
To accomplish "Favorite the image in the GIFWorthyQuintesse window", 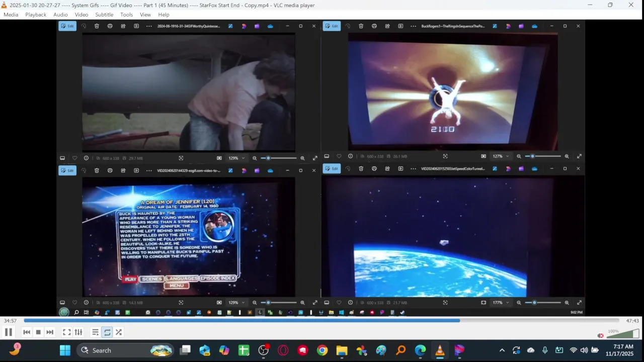I will (74, 158).
